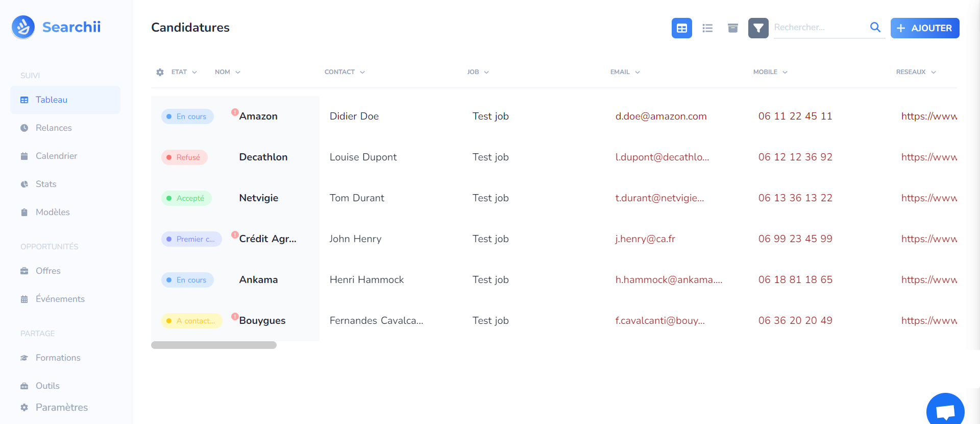This screenshot has width=980, height=424.
Task: Open Modèles section
Action: tap(53, 213)
